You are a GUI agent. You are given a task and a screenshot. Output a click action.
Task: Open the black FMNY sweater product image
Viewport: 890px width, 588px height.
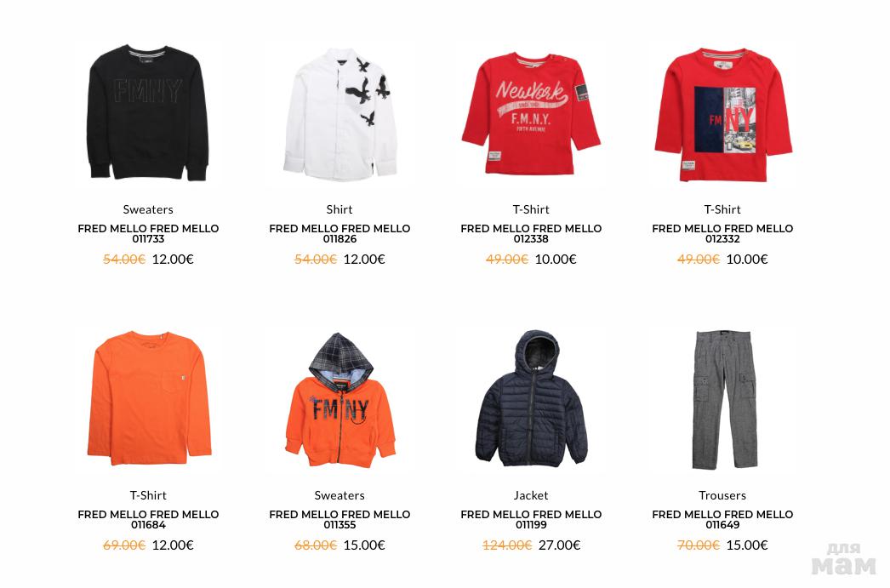point(148,113)
